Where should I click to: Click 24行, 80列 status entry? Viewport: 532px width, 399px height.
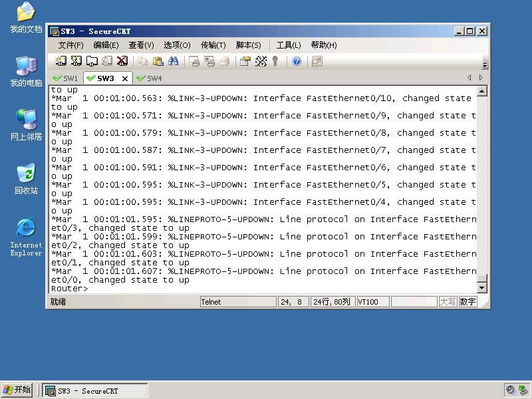tap(332, 302)
